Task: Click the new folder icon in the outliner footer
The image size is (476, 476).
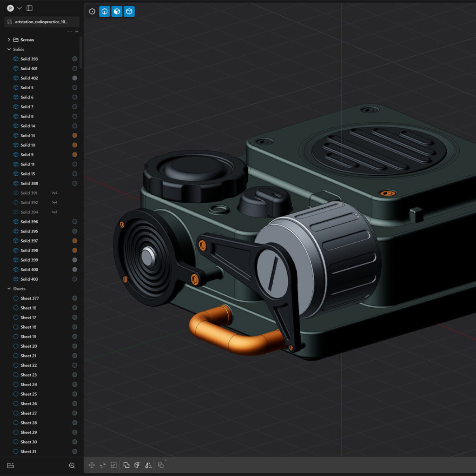Action: pyautogui.click(x=10, y=465)
